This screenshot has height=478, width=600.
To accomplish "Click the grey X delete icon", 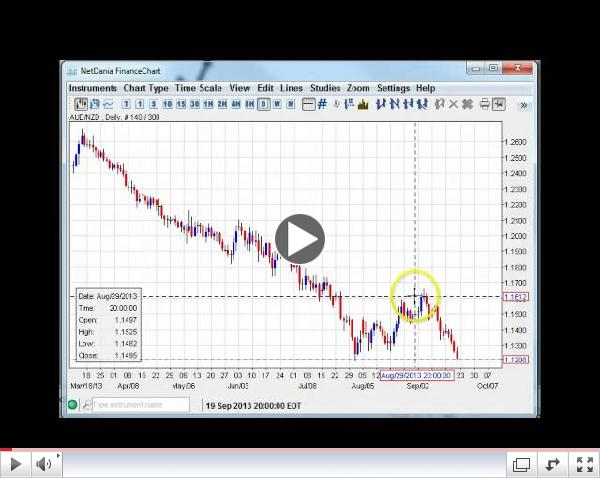I will (x=453, y=104).
